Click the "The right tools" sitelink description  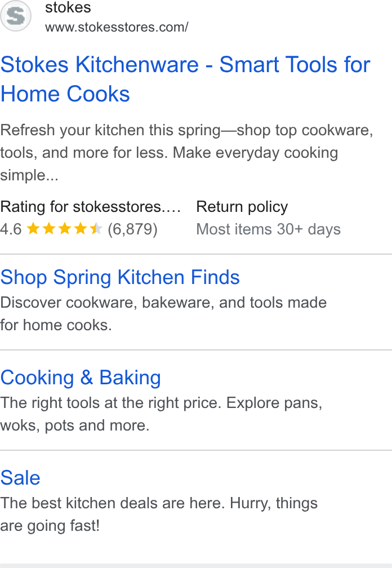[161, 414]
